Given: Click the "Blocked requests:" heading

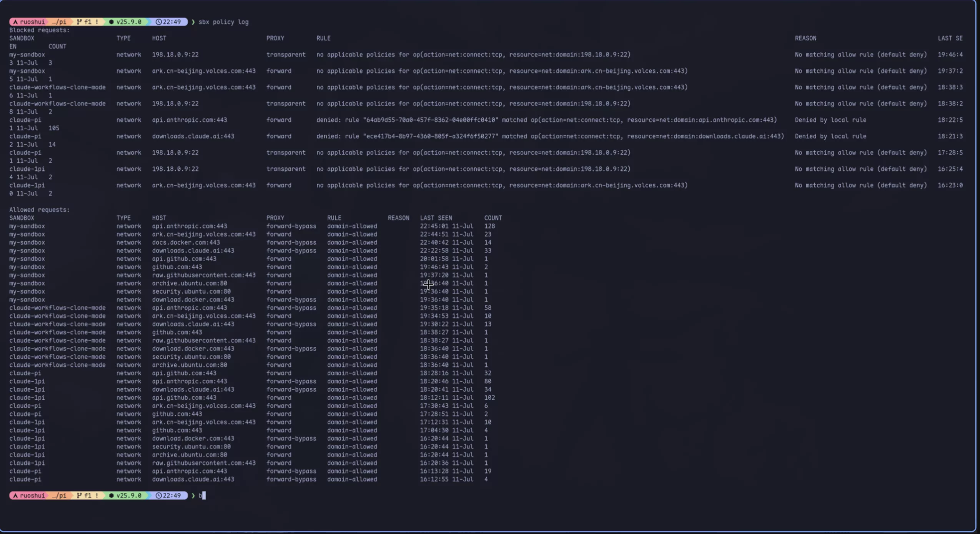Looking at the screenshot, I should 40,30.
